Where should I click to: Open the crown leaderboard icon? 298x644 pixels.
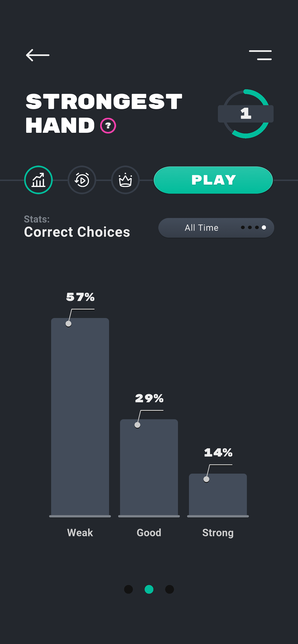pyautogui.click(x=125, y=180)
